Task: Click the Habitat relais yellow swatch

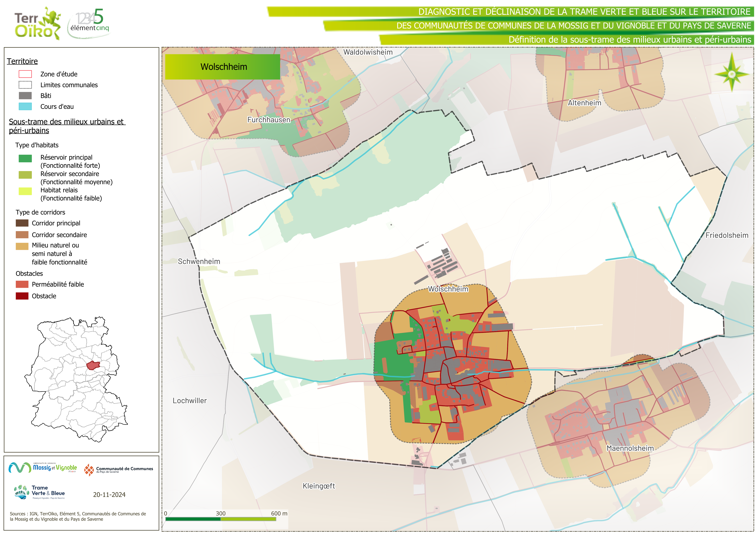Action: (25, 191)
